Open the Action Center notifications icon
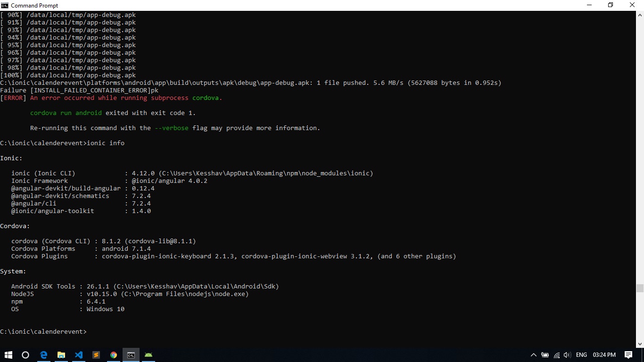The width and height of the screenshot is (644, 362). 628,355
